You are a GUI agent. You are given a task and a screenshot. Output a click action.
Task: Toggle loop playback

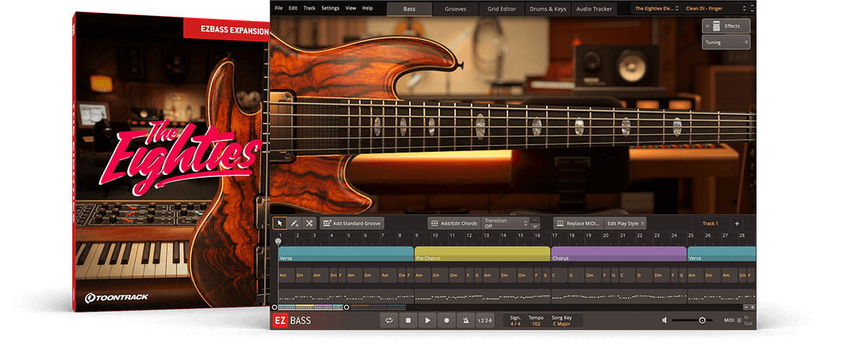[x=388, y=320]
